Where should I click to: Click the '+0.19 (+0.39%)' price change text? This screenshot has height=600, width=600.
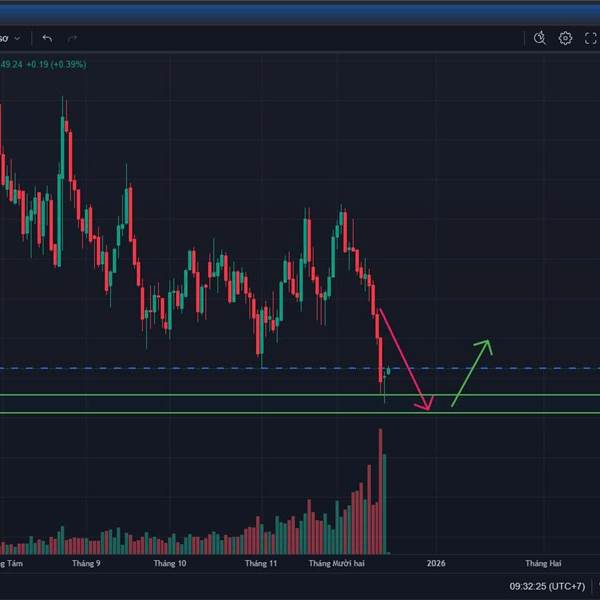[x=56, y=64]
